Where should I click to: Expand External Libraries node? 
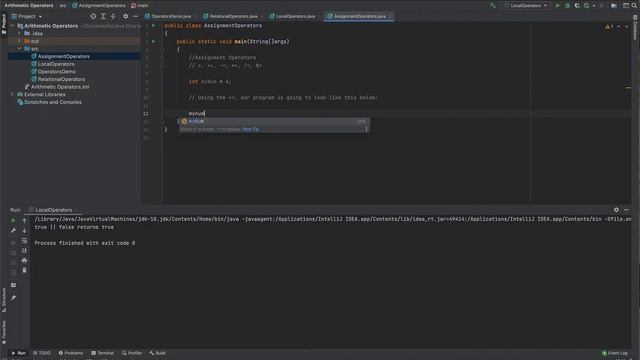(x=12, y=94)
